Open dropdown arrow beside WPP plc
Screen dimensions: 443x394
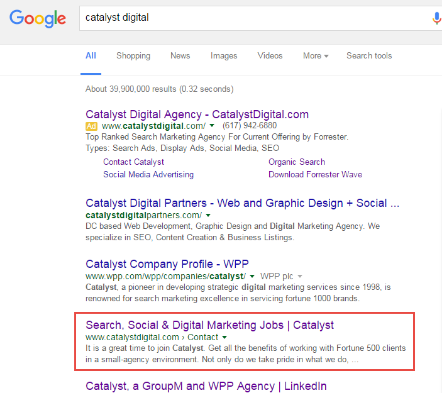(300, 276)
